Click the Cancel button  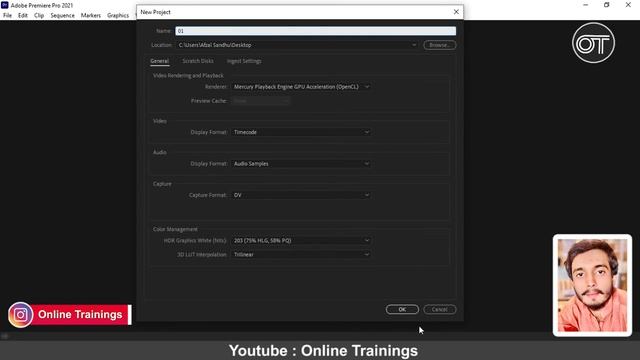pos(440,309)
